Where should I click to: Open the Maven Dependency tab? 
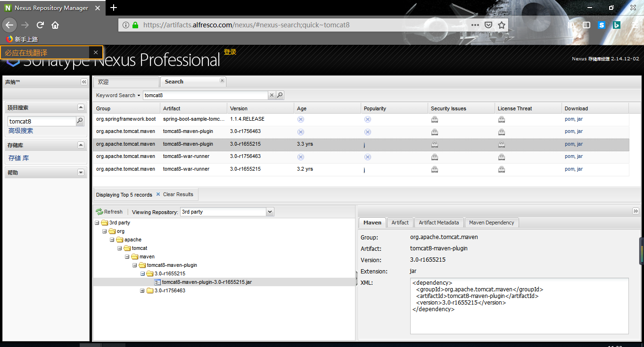pos(492,223)
